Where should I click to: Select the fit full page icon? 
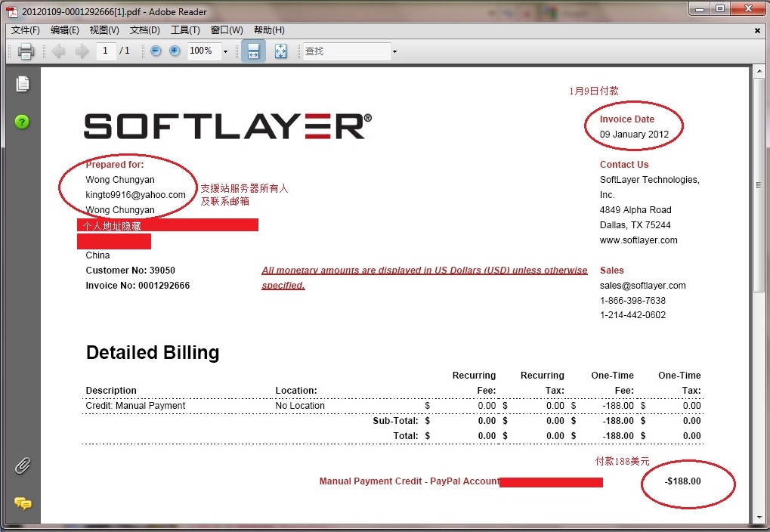click(281, 51)
